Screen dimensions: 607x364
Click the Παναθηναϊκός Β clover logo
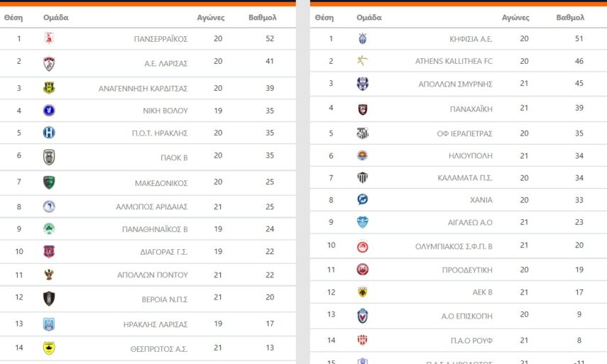[49, 228]
